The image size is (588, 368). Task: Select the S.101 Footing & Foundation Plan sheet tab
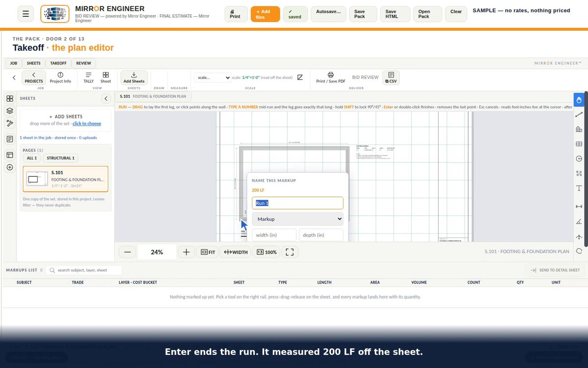point(152,97)
